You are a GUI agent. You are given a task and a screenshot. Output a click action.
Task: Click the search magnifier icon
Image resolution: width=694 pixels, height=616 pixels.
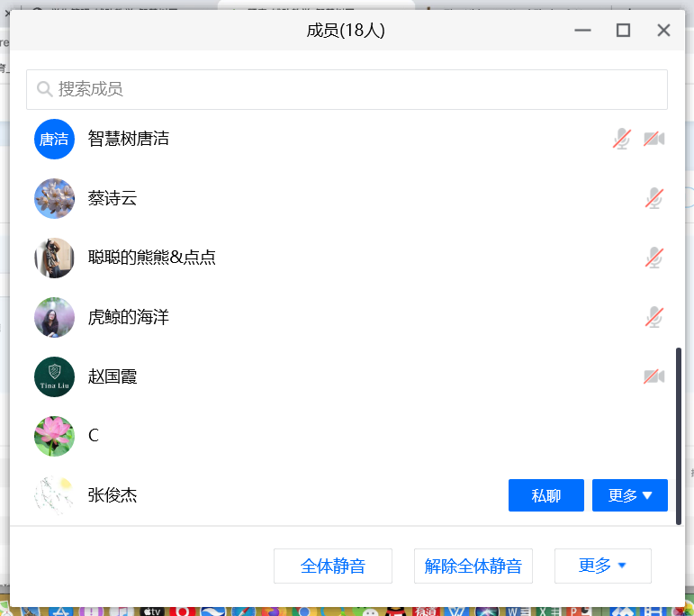(x=44, y=89)
